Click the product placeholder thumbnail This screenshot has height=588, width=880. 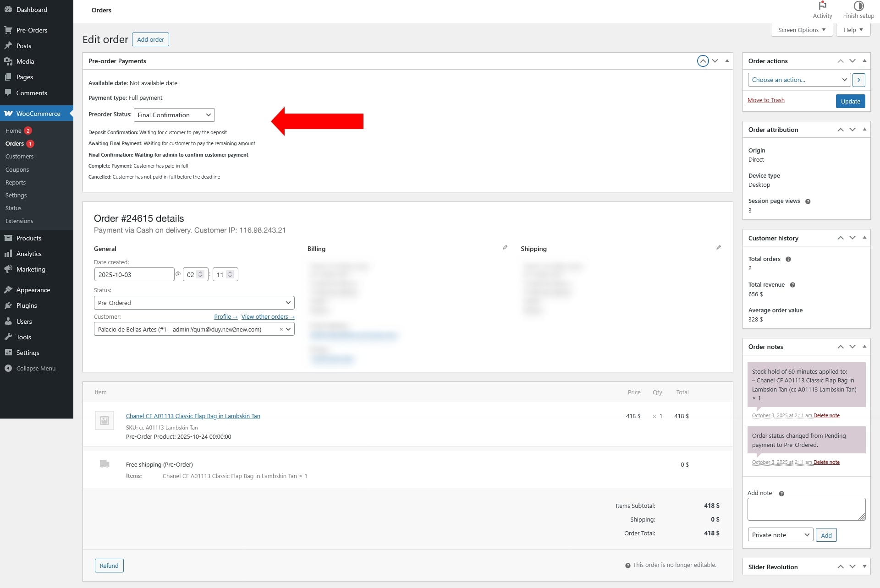[x=104, y=420]
